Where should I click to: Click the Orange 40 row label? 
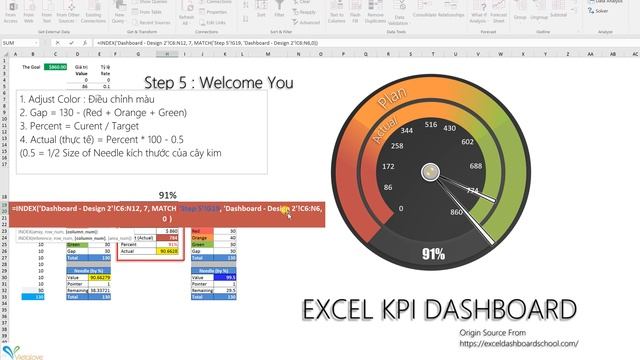[202, 238]
